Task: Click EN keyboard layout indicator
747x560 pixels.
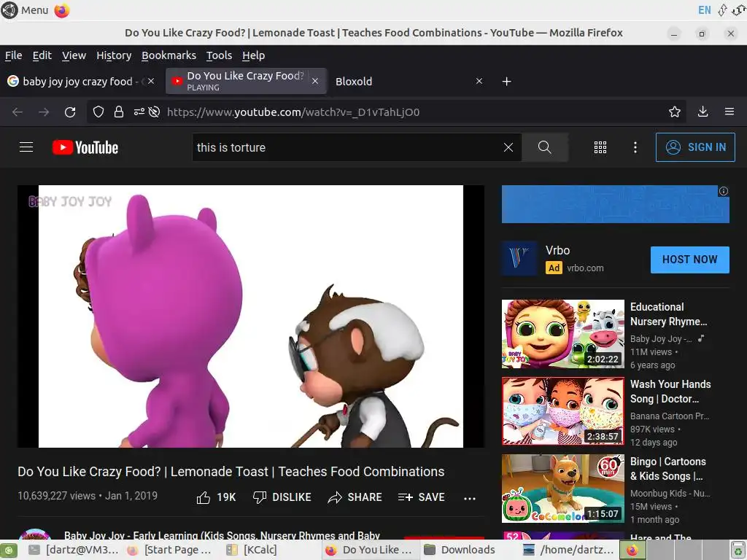Action: point(704,10)
